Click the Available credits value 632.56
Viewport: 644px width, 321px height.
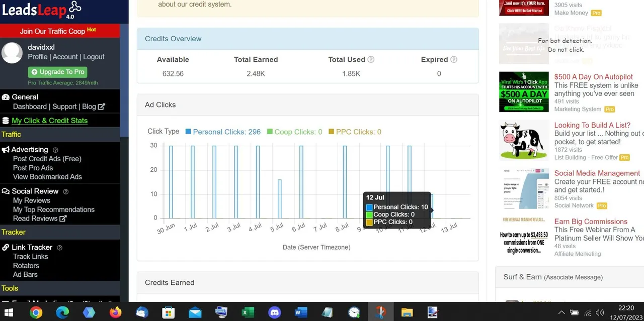tap(173, 73)
